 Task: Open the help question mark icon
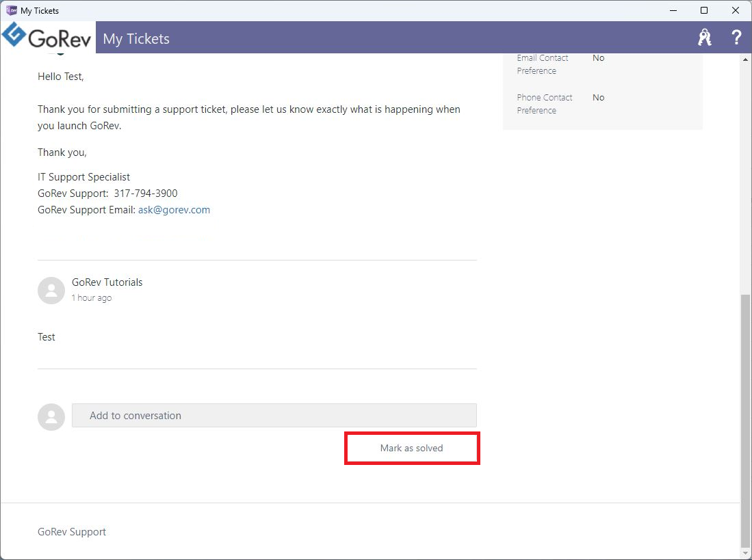click(736, 38)
